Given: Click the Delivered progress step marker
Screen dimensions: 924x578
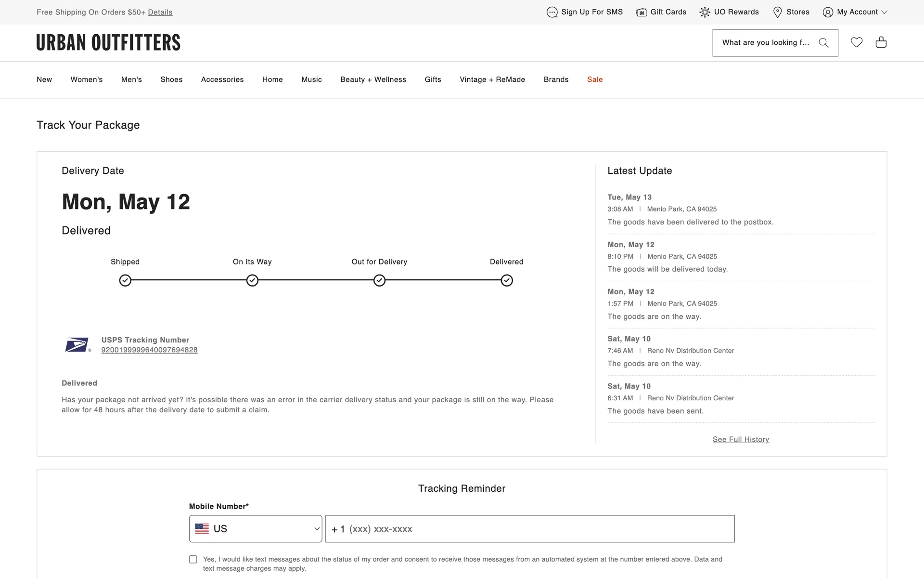Looking at the screenshot, I should click(507, 280).
